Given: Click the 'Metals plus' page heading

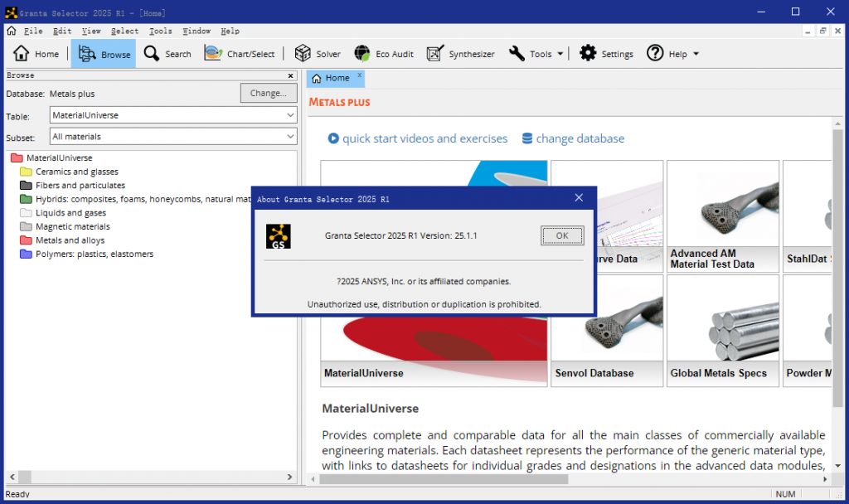Looking at the screenshot, I should pos(339,102).
